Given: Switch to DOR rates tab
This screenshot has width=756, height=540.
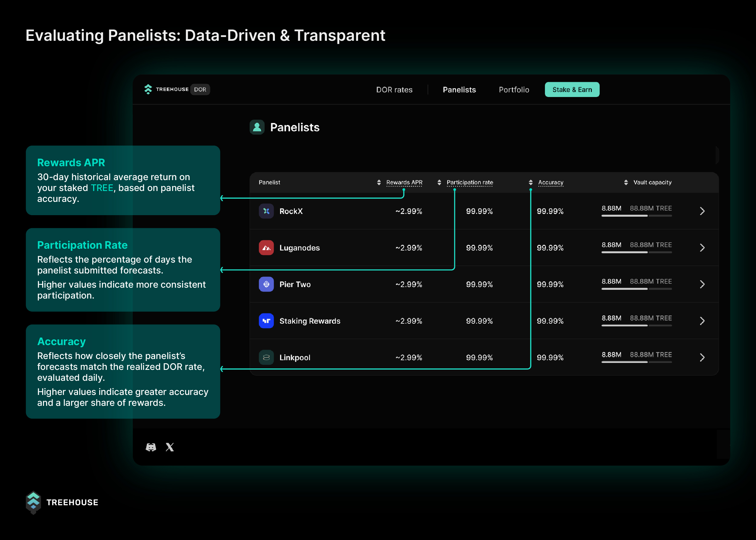Looking at the screenshot, I should click(x=394, y=90).
